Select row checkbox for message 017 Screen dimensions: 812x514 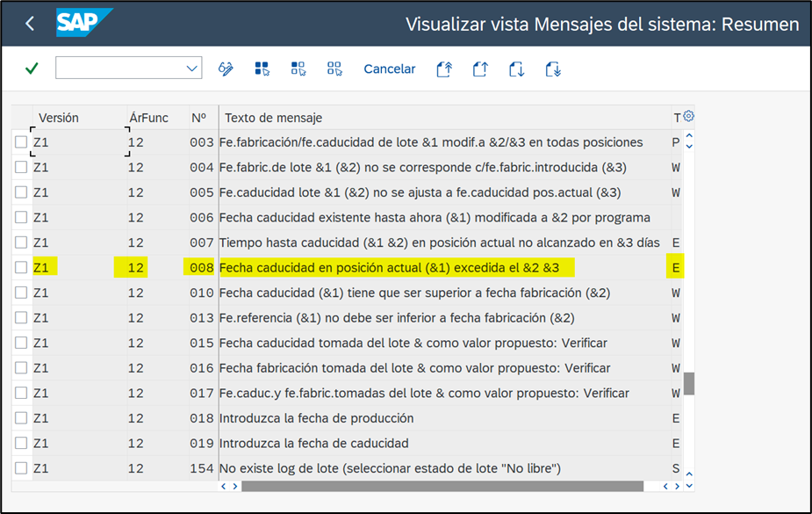[21, 393]
